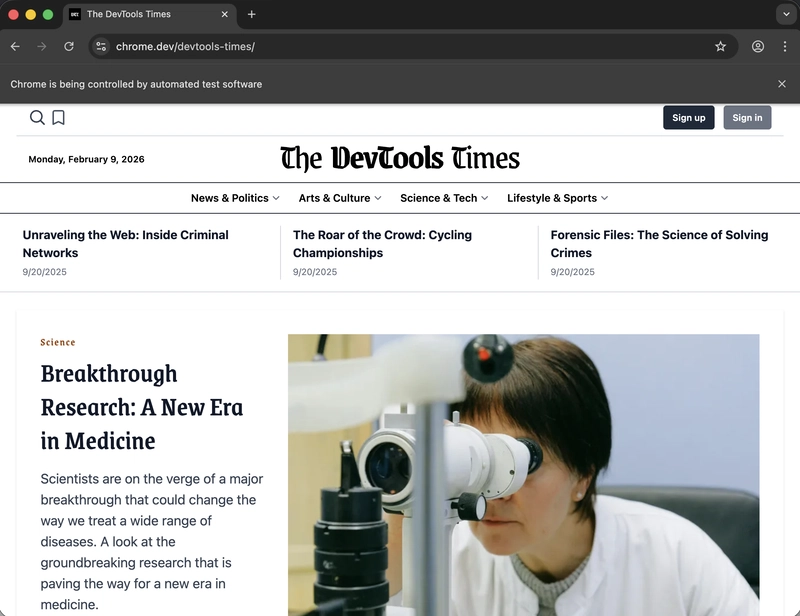
Task: View site information icon in the address bar
Action: pos(100,46)
